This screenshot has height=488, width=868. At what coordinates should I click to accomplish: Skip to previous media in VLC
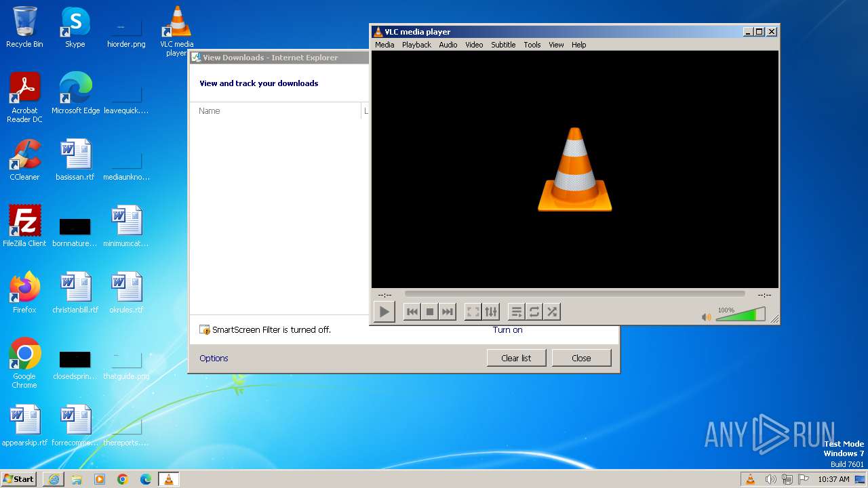click(412, 312)
